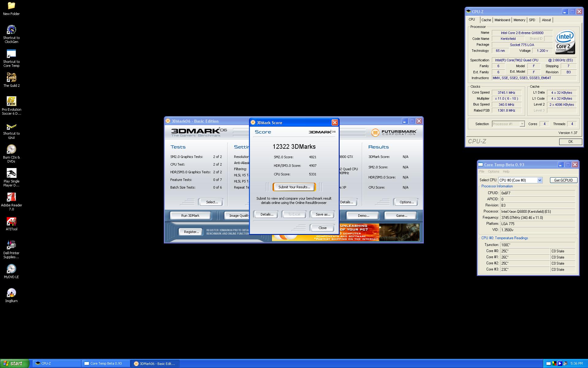Click the 12322 3DMarks score text
Image resolution: width=588 pixels, height=368 pixels.
(294, 147)
